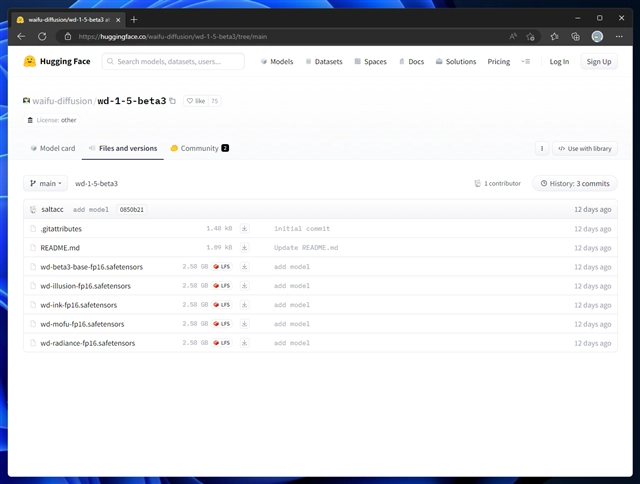This screenshot has width=640, height=484.
Task: Focus the search models input field
Action: pyautogui.click(x=173, y=62)
